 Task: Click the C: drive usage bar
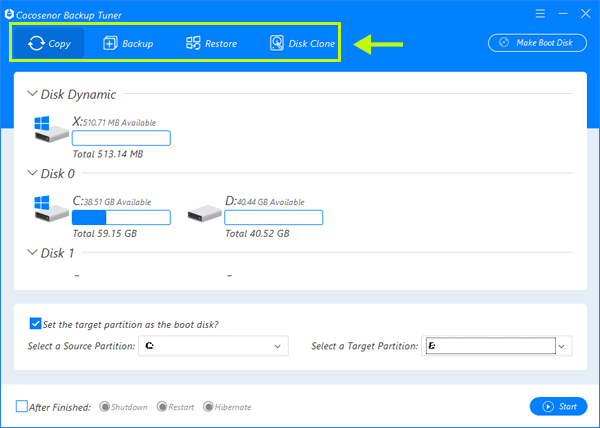121,217
